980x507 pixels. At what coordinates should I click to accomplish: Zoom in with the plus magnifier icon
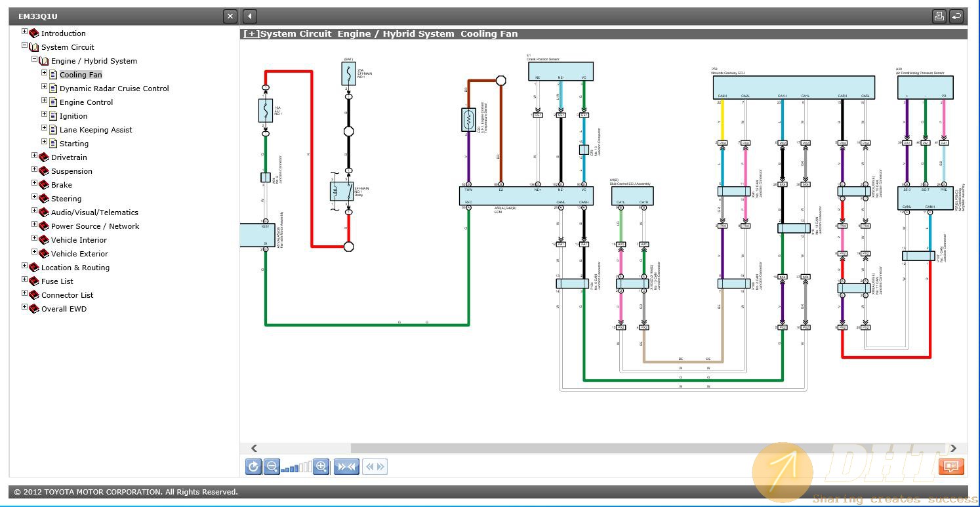pos(321,466)
